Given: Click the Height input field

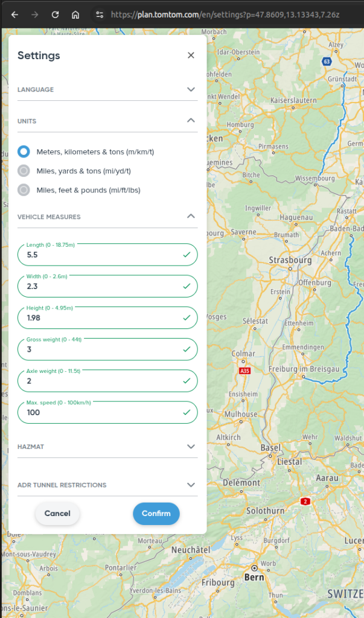Looking at the screenshot, I should pyautogui.click(x=107, y=317).
